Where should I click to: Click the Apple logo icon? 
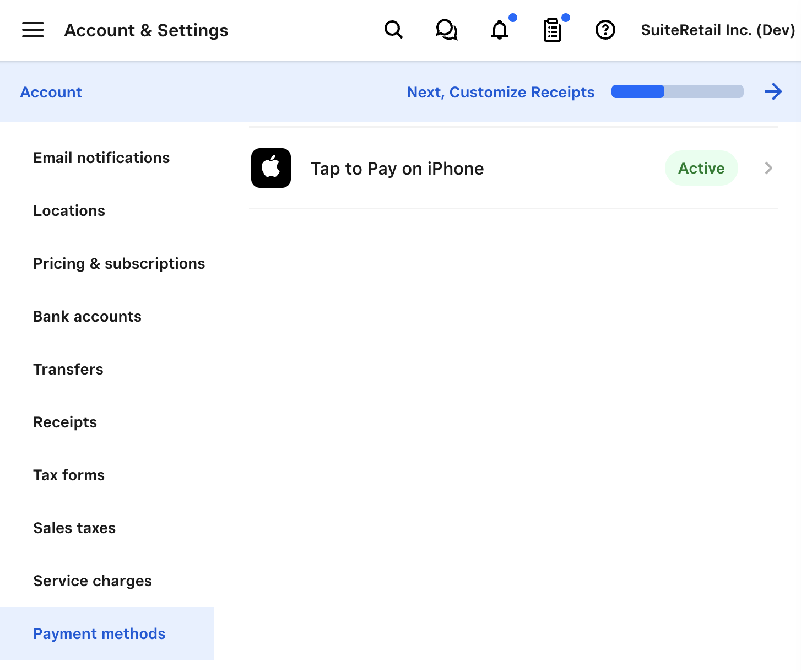[x=271, y=168]
